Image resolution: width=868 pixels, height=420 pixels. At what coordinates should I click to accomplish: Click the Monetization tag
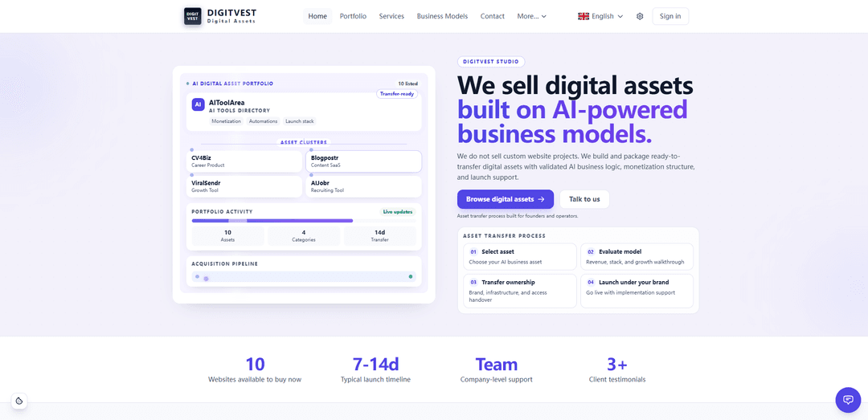pyautogui.click(x=227, y=121)
